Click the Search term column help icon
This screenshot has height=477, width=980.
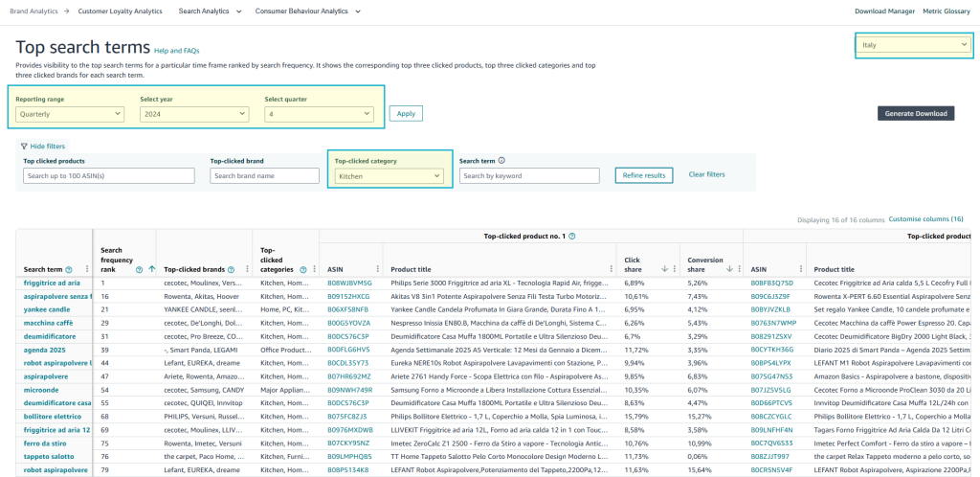click(x=71, y=270)
